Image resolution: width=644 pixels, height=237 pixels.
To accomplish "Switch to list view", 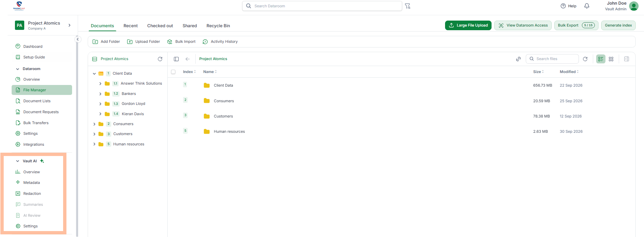I will tap(600, 59).
